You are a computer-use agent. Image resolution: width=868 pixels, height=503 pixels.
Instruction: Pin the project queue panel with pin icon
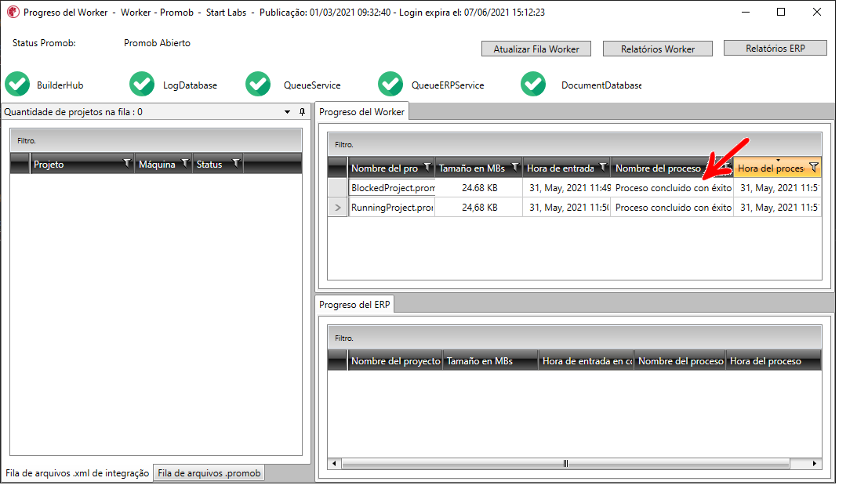coord(302,112)
